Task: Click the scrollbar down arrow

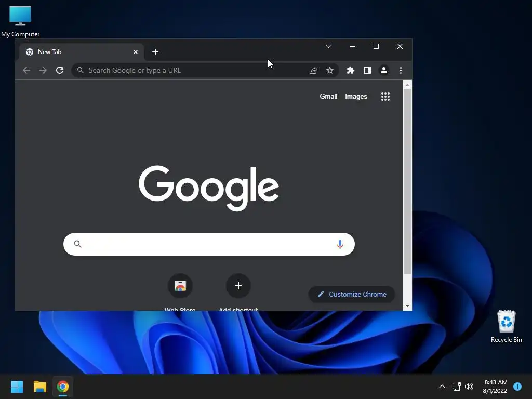Action: 407,306
